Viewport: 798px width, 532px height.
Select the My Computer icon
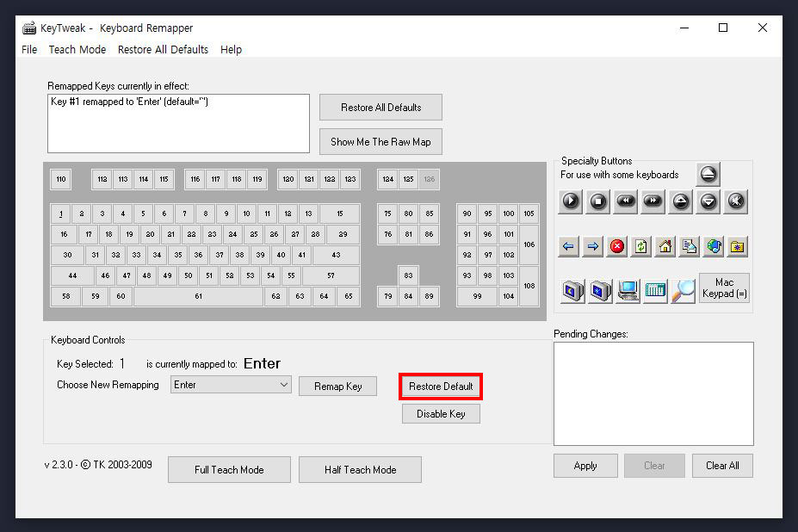click(628, 291)
